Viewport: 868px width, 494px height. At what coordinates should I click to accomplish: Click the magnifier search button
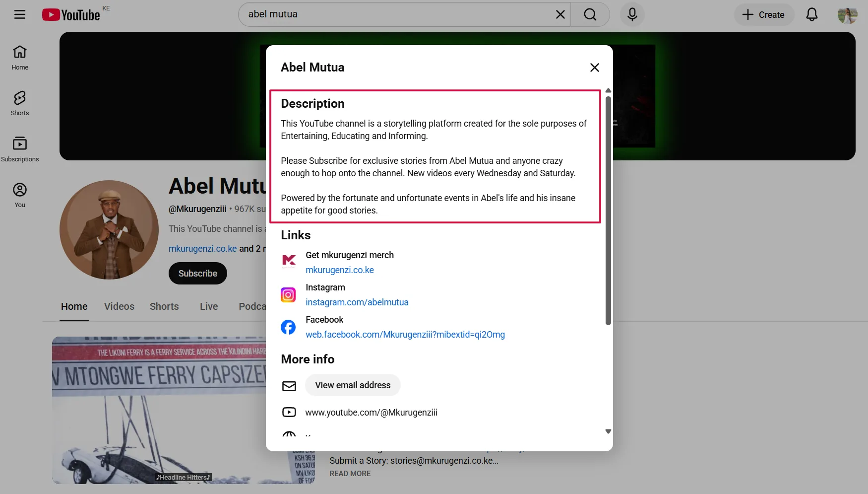(590, 14)
